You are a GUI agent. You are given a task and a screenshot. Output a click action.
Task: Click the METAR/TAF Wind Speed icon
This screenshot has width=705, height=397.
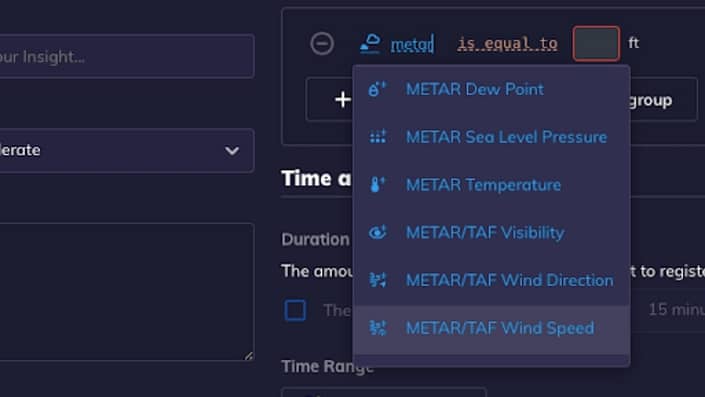pyautogui.click(x=377, y=328)
